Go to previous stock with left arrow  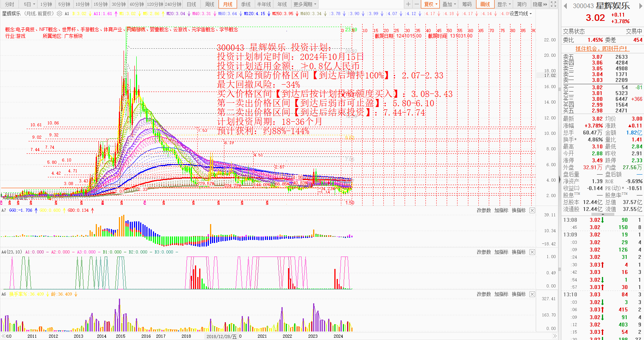pyautogui.click(x=565, y=6)
